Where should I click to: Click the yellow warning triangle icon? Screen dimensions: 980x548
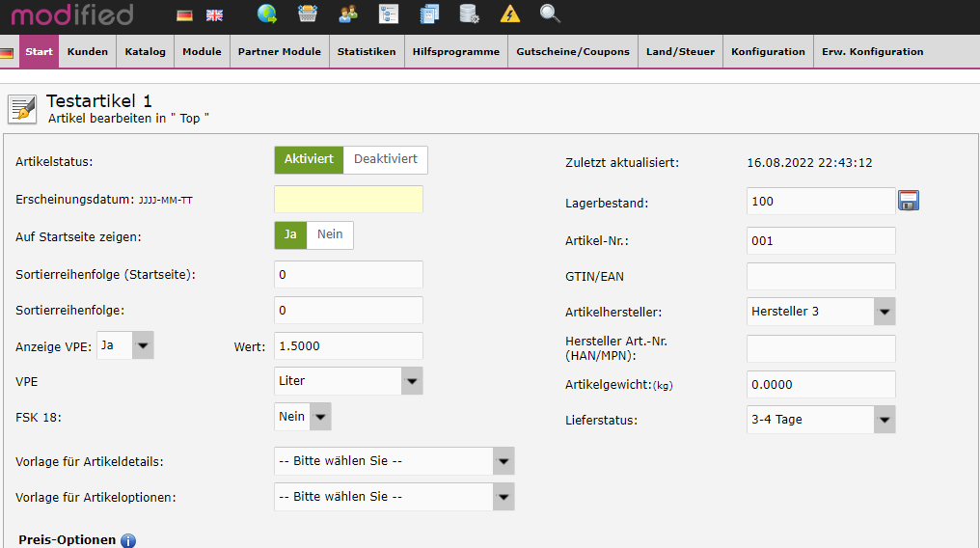509,14
